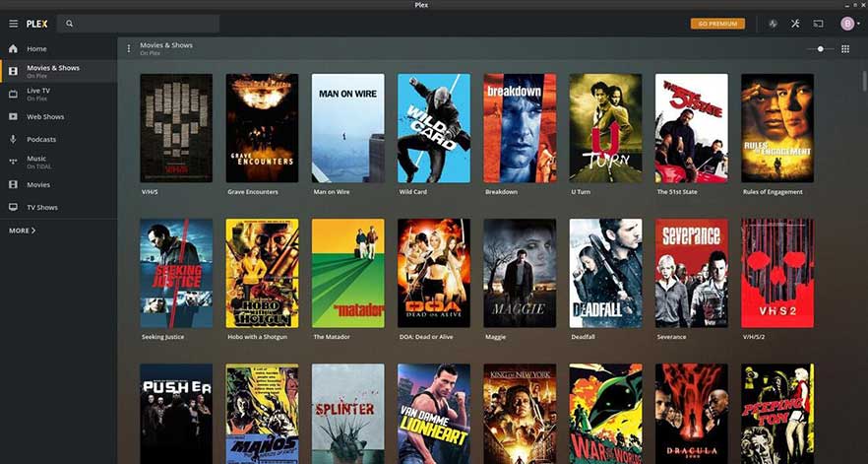The image size is (868, 464).
Task: Click the Home sidebar icon
Action: pyautogui.click(x=14, y=49)
